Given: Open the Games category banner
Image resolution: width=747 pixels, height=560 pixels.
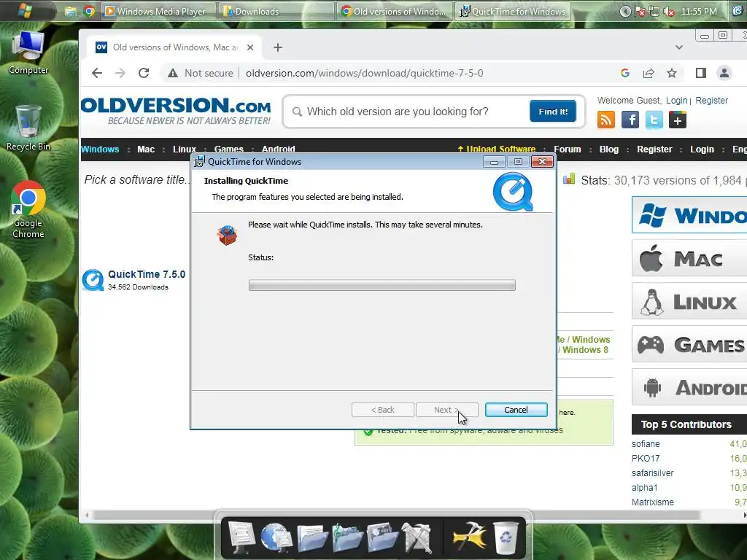Looking at the screenshot, I should tap(689, 344).
